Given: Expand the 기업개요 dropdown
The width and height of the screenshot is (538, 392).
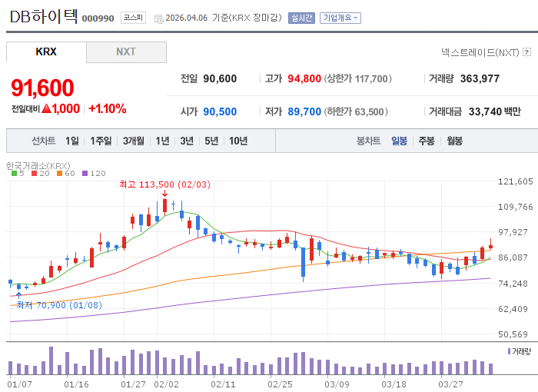Looking at the screenshot, I should [x=340, y=18].
